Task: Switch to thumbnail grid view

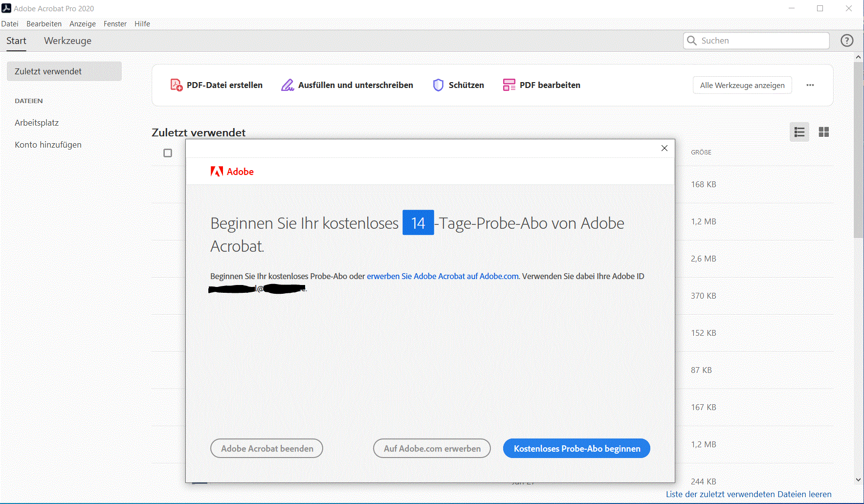Action: pos(824,132)
